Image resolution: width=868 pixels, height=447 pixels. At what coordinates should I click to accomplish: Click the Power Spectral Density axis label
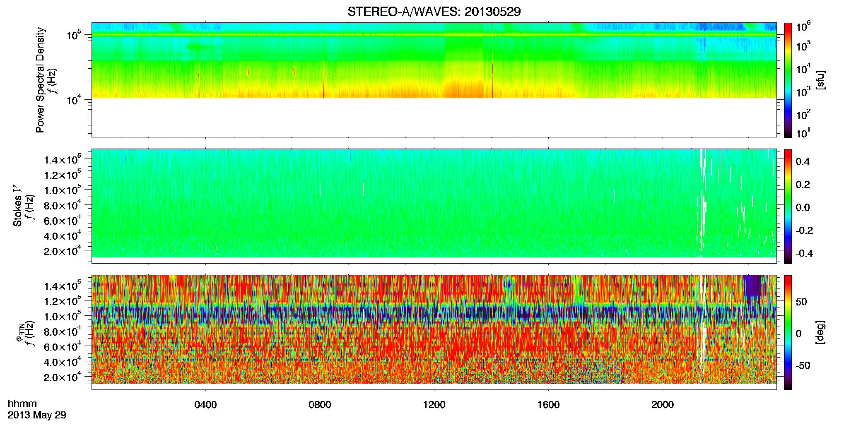coord(40,80)
